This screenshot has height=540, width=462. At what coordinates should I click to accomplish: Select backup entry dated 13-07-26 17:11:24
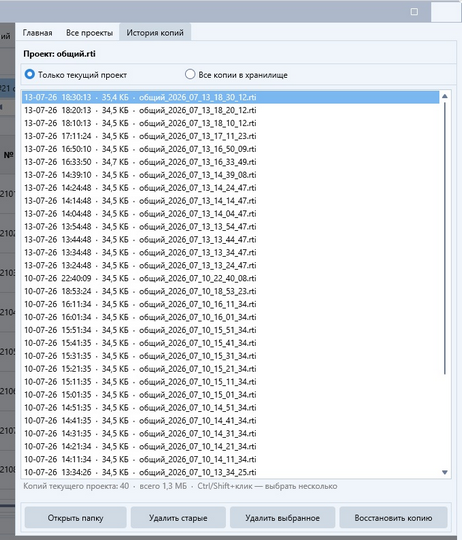(230, 136)
